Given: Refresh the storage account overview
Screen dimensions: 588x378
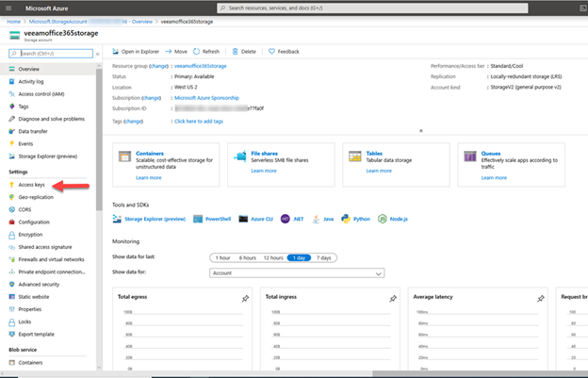Looking at the screenshot, I should 206,52.
